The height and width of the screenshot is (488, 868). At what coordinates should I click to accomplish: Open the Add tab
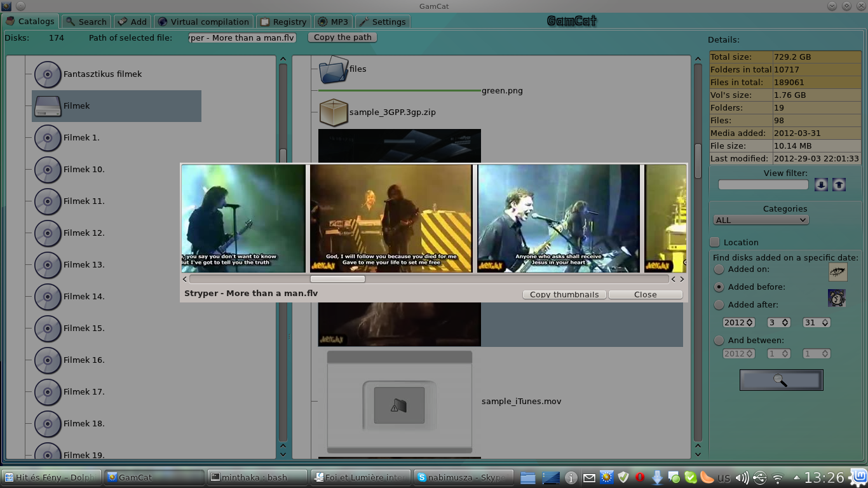tap(132, 22)
